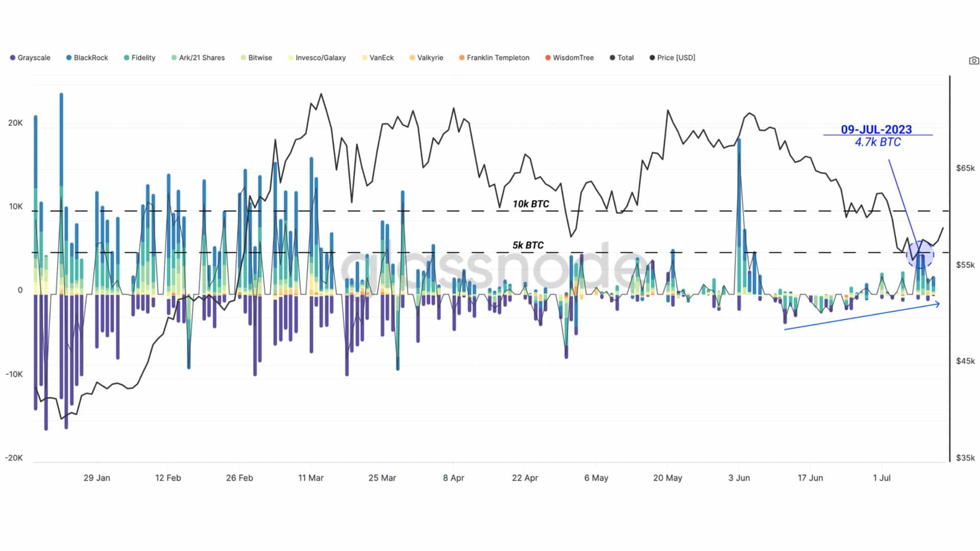Click the 10k BTC threshold label
The width and height of the screenshot is (980, 551).
(x=531, y=204)
